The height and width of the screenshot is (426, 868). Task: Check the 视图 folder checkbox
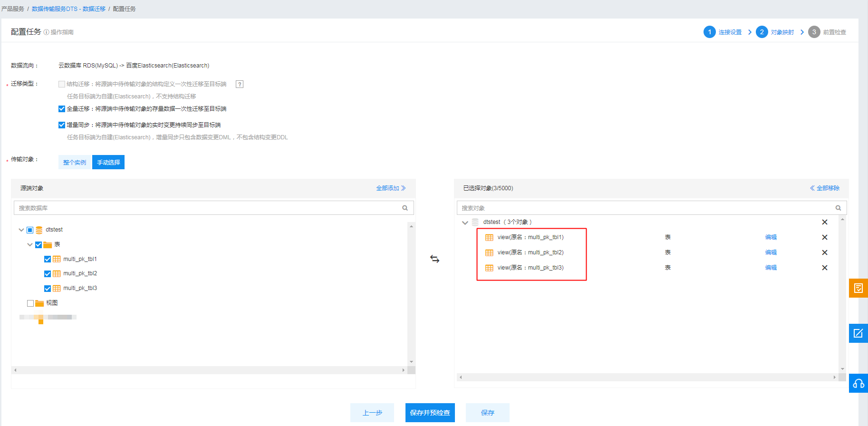pyautogui.click(x=30, y=303)
